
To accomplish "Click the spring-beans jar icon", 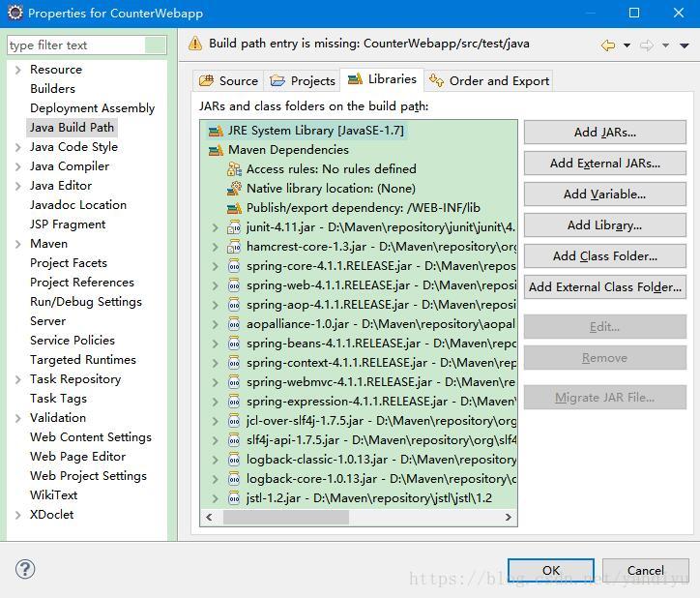I will coord(234,344).
